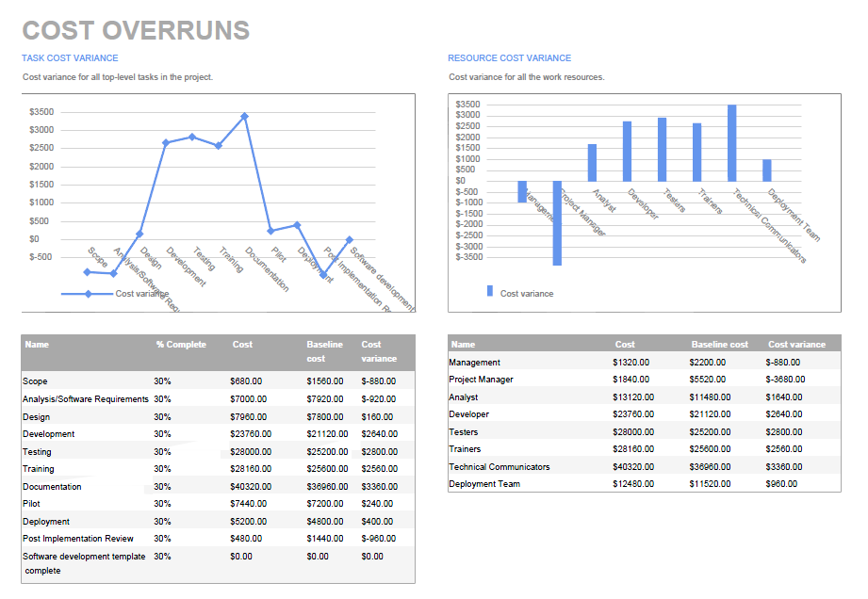The height and width of the screenshot is (599, 868).
Task: Click the resource table Cost variance header
Action: click(x=796, y=345)
